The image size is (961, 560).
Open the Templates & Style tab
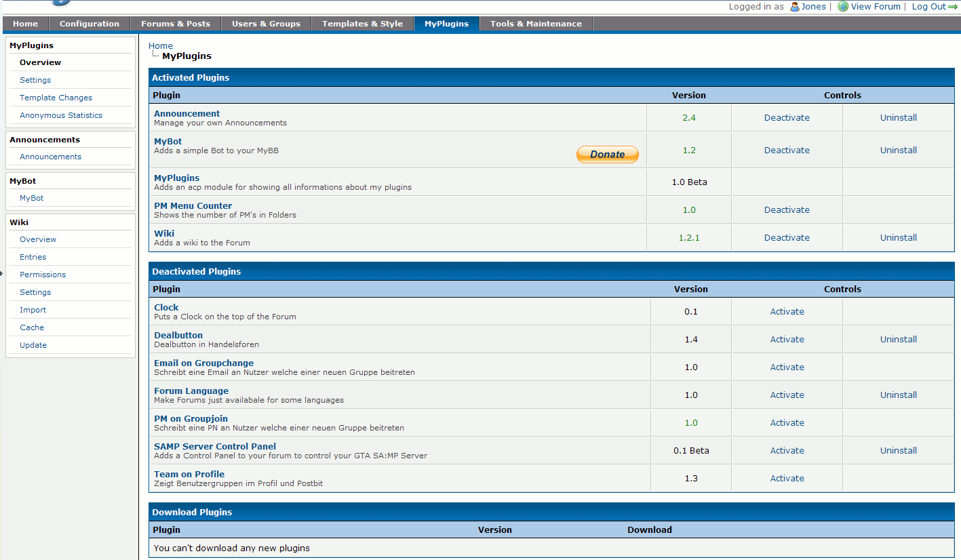coord(362,24)
